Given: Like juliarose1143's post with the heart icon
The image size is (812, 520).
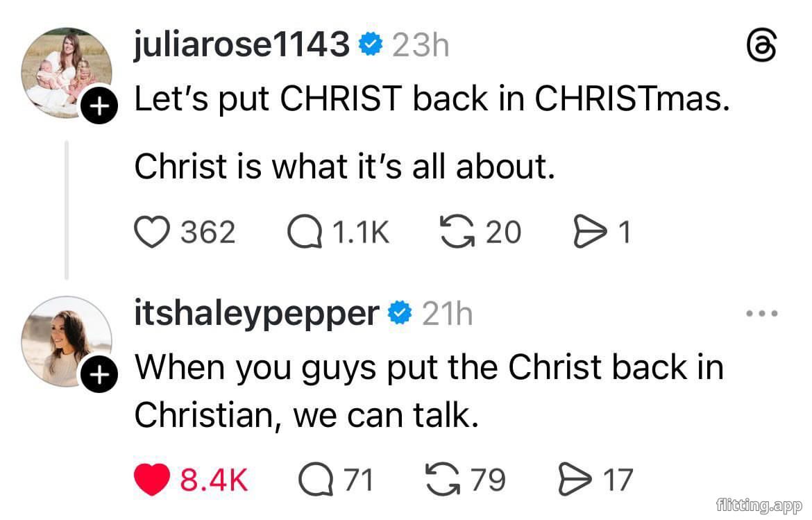Looking at the screenshot, I should (151, 233).
